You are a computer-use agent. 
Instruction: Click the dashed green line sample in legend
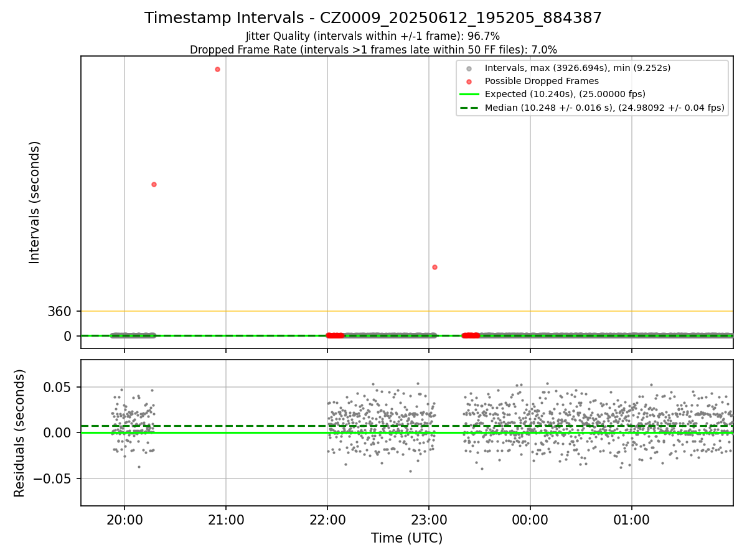(x=469, y=108)
